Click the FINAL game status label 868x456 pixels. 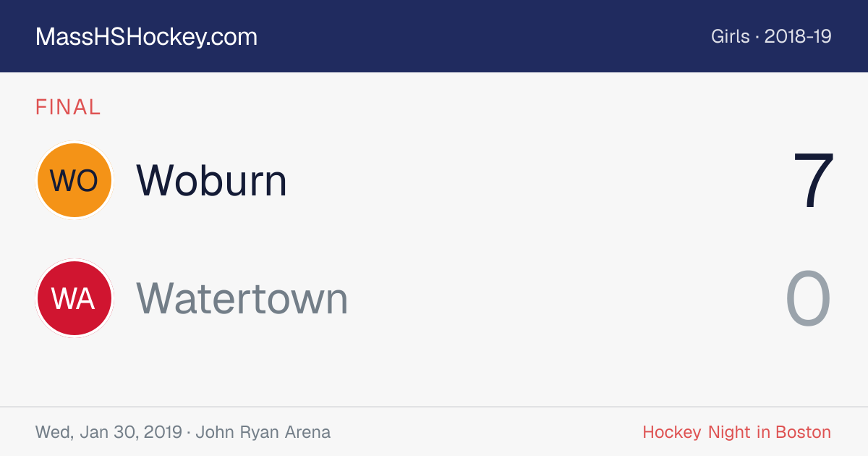click(68, 107)
